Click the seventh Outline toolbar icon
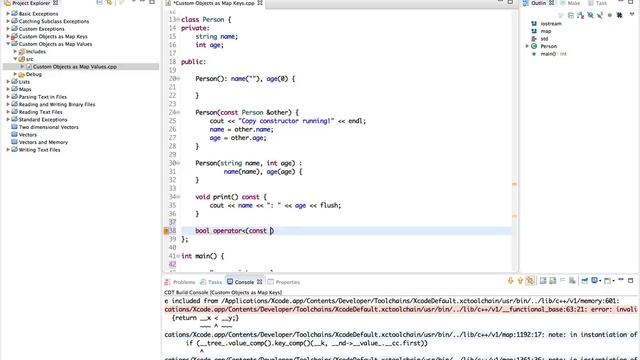Viewport: 640px width, 360px height. (x=620, y=16)
